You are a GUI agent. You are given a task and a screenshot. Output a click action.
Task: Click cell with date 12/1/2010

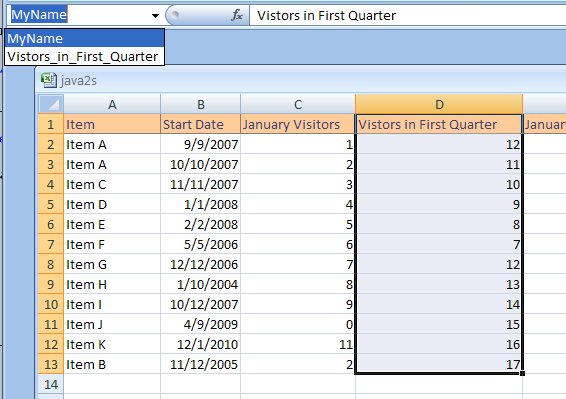(201, 344)
